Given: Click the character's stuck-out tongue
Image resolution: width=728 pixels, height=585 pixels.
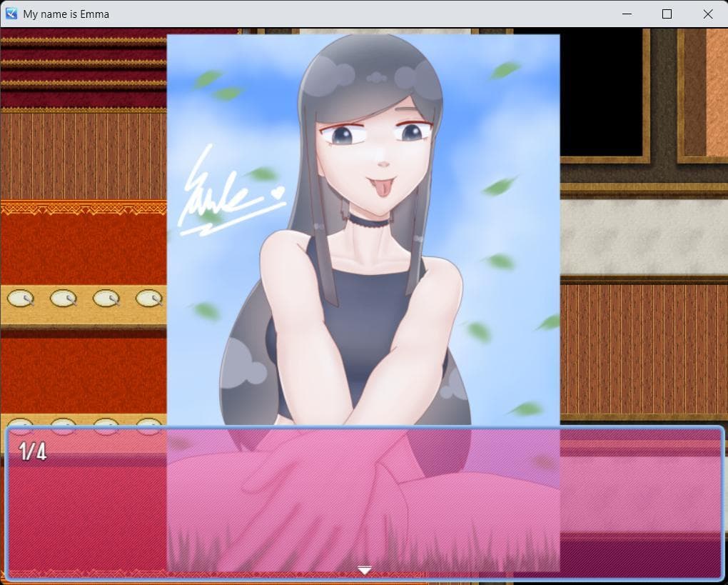Looking at the screenshot, I should point(382,189).
